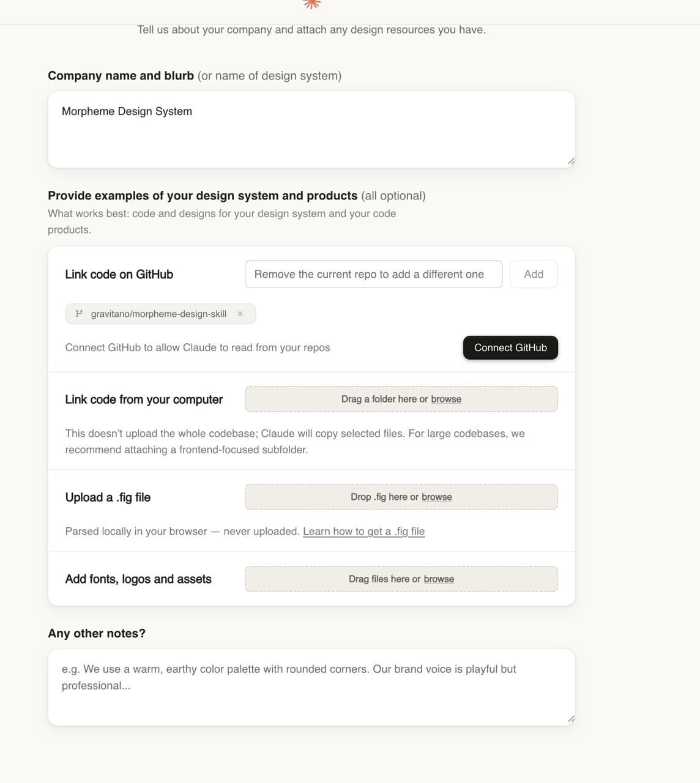The width and height of the screenshot is (700, 783).
Task: Click the Connect GitHub button
Action: coord(510,347)
